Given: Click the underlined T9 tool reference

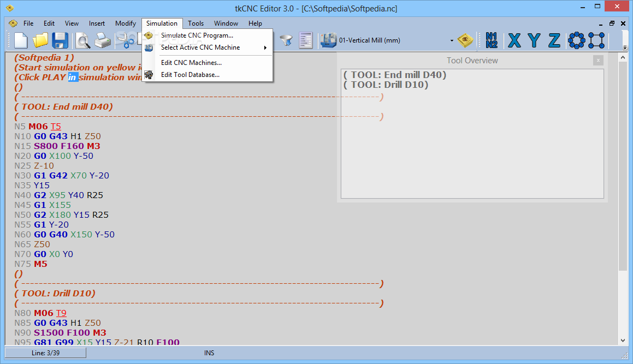Looking at the screenshot, I should pos(61,313).
